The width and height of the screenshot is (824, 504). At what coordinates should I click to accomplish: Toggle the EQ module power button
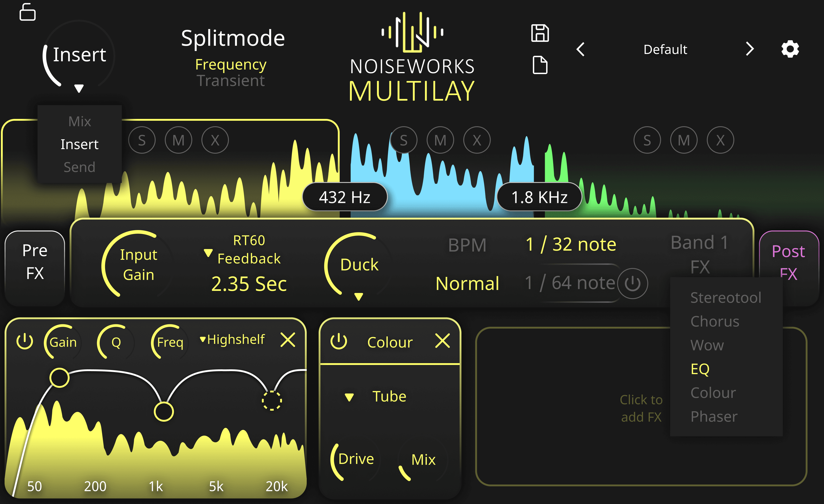coord(25,341)
